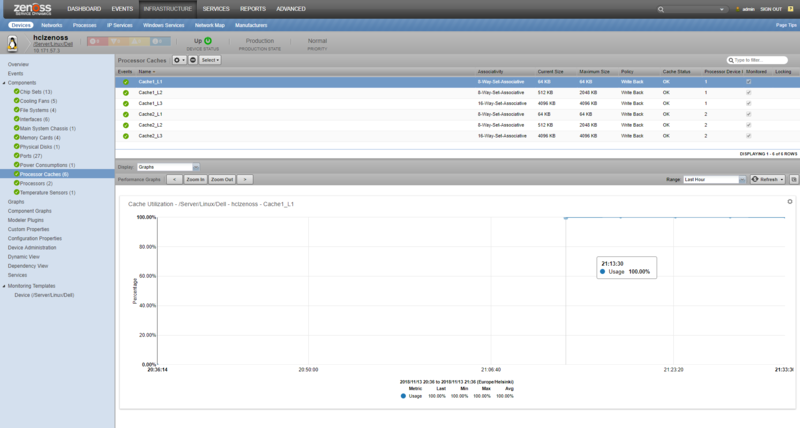Open the /Server/Linux/Dell device class link
The image size is (800, 428).
tap(53, 44)
